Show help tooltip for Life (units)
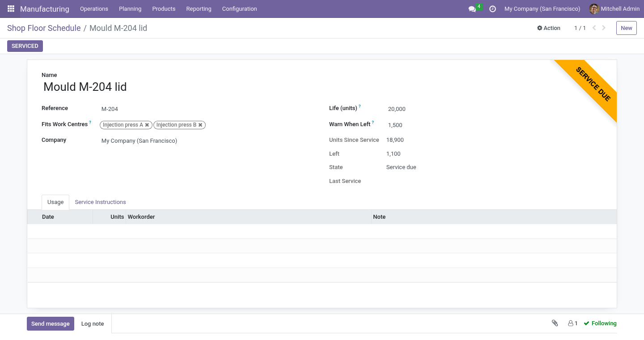Image resolution: width=644 pixels, height=340 pixels. pyautogui.click(x=360, y=106)
